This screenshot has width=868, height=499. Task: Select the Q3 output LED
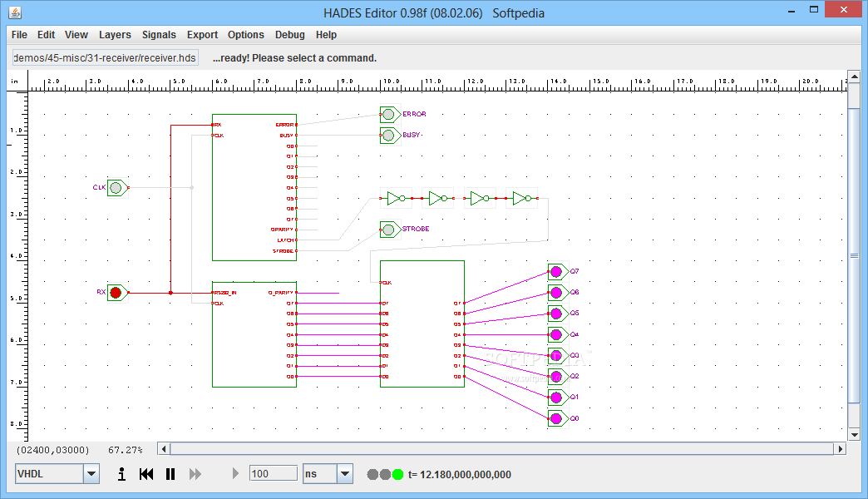557,356
